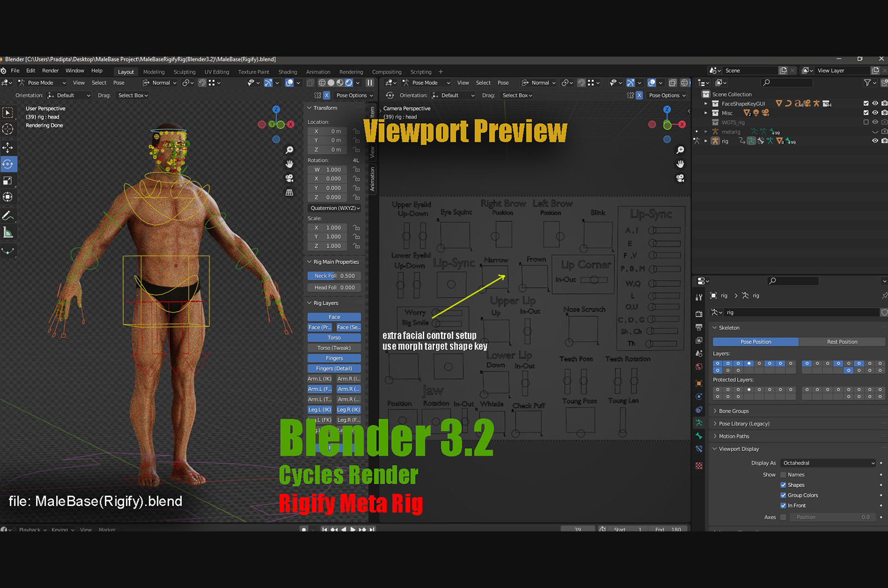Select the Breakdowner pose tool icon
This screenshot has width=888, height=588.
pos(8,251)
